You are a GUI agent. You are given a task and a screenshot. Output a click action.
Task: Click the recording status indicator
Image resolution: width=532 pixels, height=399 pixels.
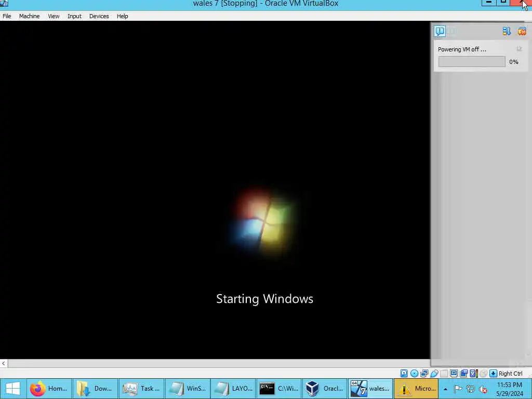tap(463, 373)
